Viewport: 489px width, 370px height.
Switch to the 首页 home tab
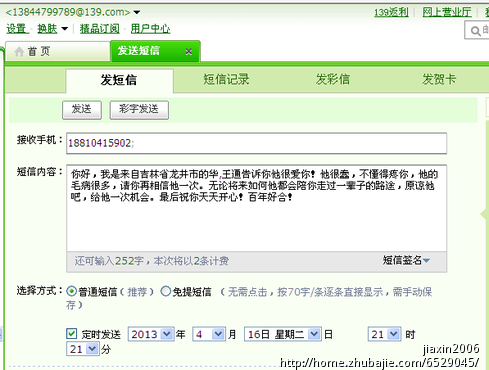point(58,51)
